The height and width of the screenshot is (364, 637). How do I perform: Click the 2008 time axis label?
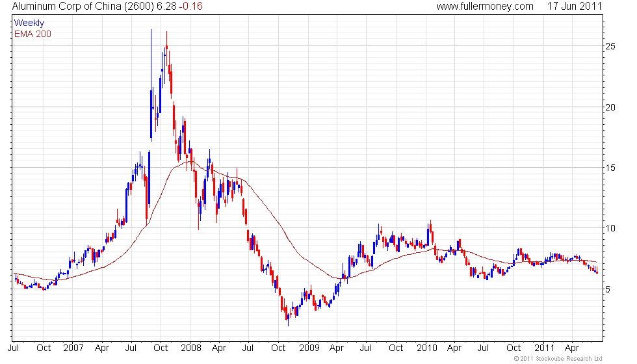(x=191, y=348)
